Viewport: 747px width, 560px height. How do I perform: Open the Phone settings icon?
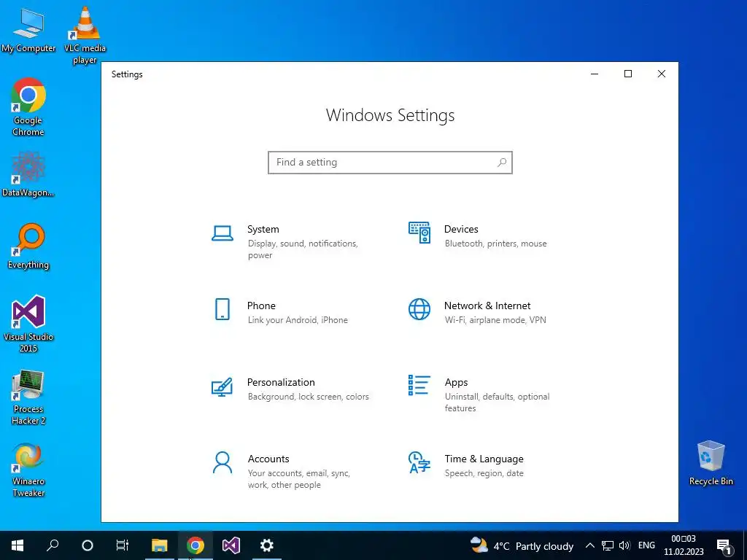click(222, 309)
